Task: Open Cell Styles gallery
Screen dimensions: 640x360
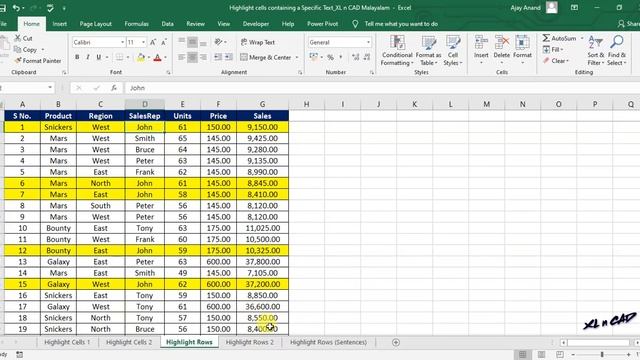Action: tap(453, 50)
